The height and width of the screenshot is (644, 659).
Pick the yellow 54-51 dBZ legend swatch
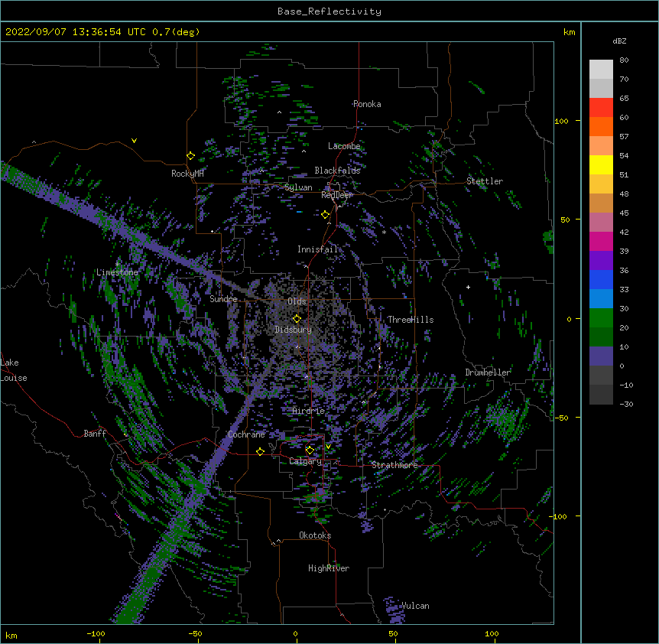pyautogui.click(x=601, y=164)
